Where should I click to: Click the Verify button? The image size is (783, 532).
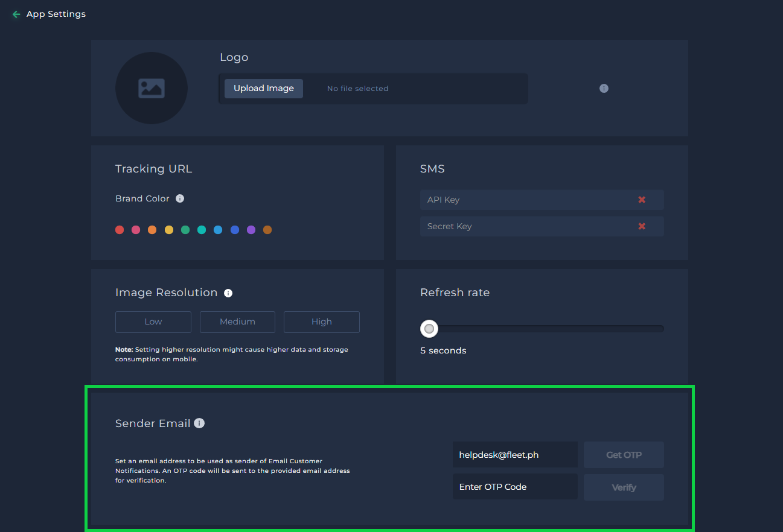(624, 487)
